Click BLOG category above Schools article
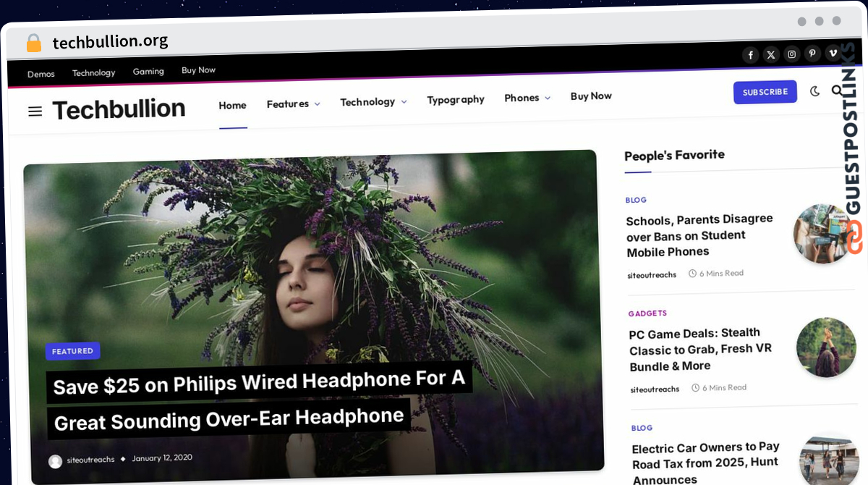This screenshot has height=485, width=868. click(x=636, y=200)
